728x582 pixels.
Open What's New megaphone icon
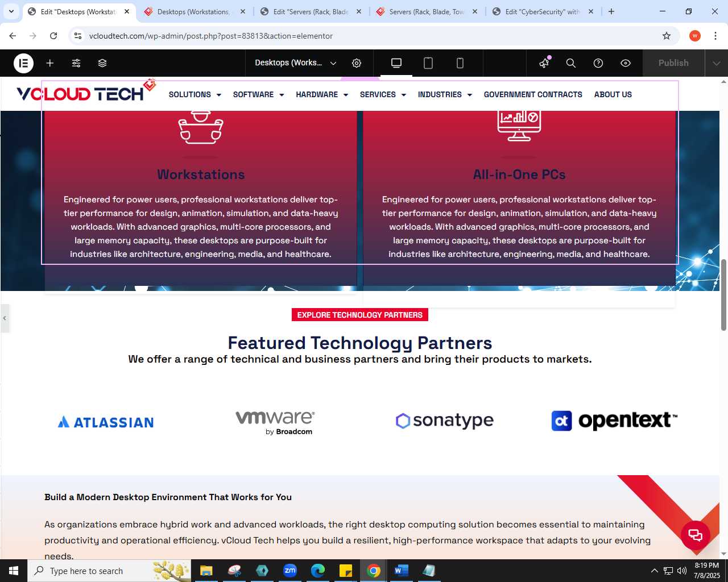(544, 63)
